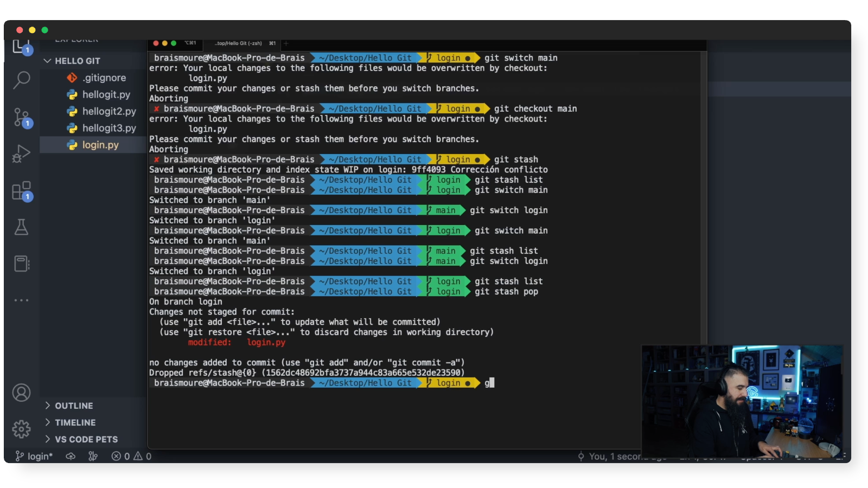Image resolution: width=868 pixels, height=488 pixels.
Task: Maximize the terminal window with green button
Action: (174, 43)
